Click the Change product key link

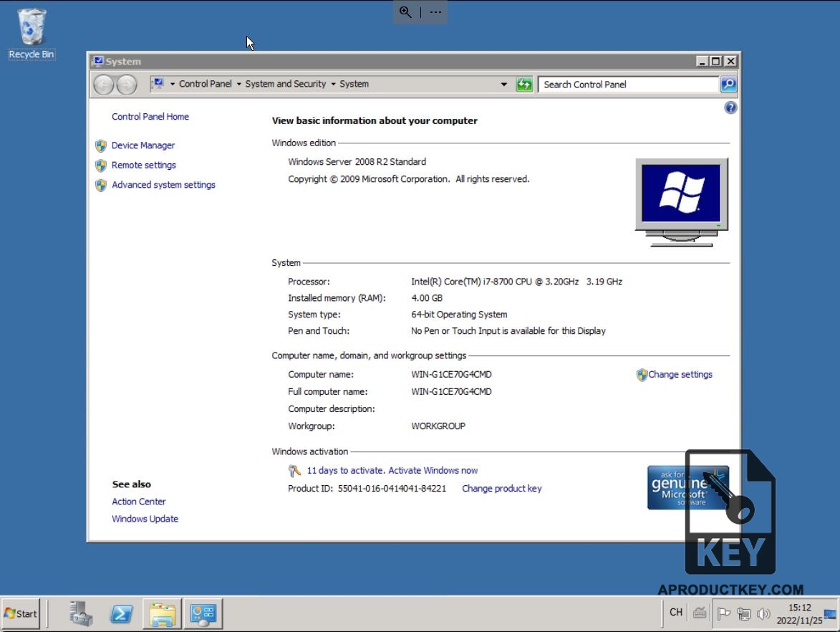[x=502, y=489]
